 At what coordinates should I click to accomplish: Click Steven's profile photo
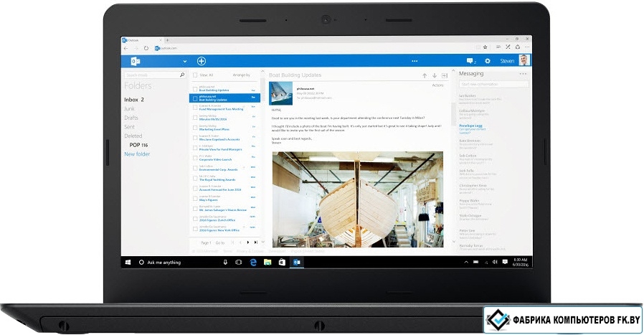click(524, 60)
